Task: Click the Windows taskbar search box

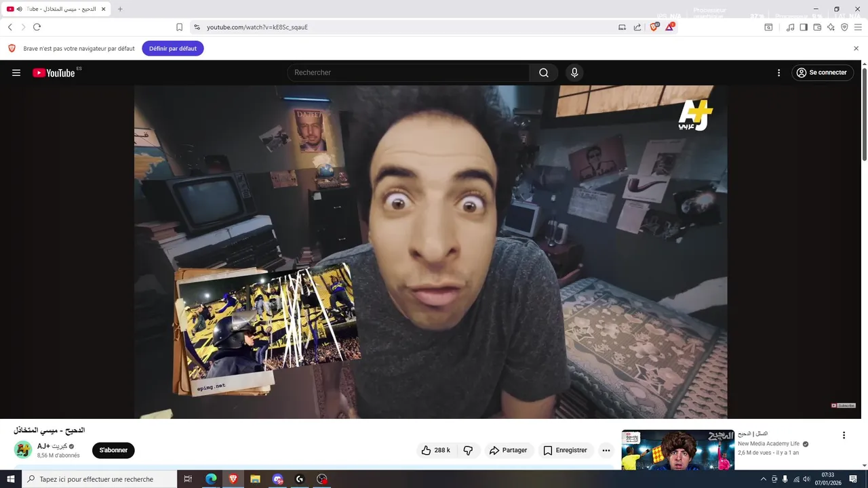Action: click(99, 479)
